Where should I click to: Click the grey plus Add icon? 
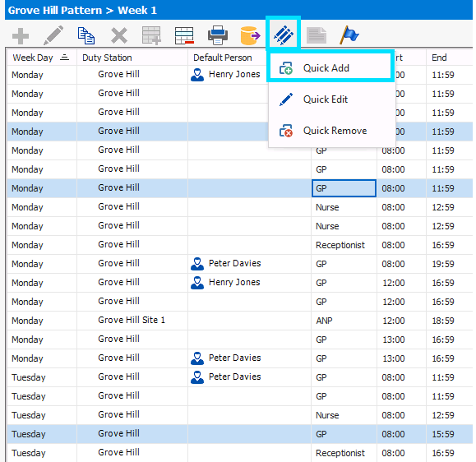coord(21,36)
